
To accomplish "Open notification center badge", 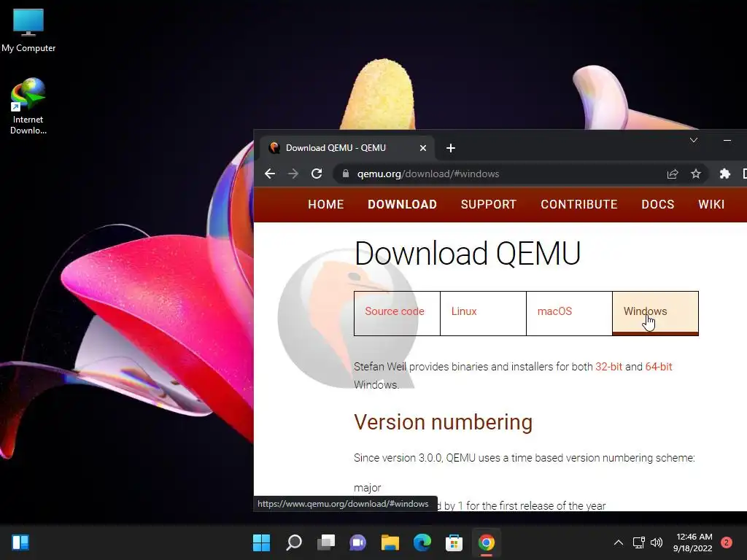I will point(727,542).
